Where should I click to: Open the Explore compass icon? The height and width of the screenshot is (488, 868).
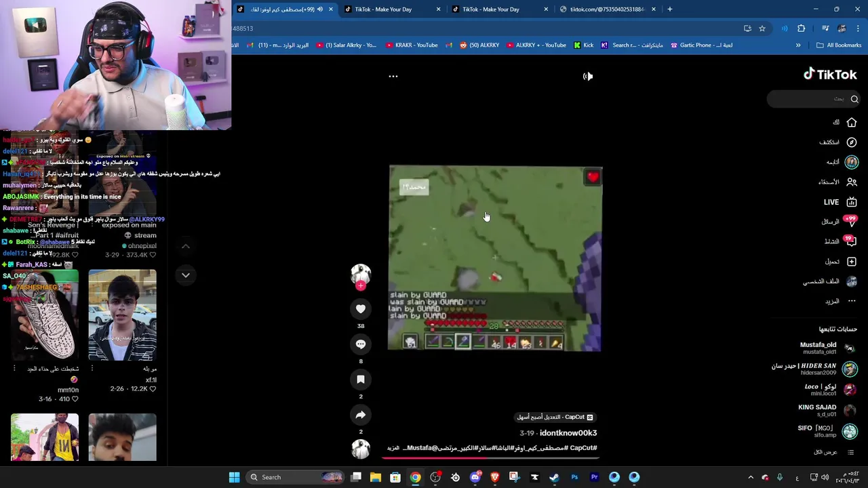852,142
